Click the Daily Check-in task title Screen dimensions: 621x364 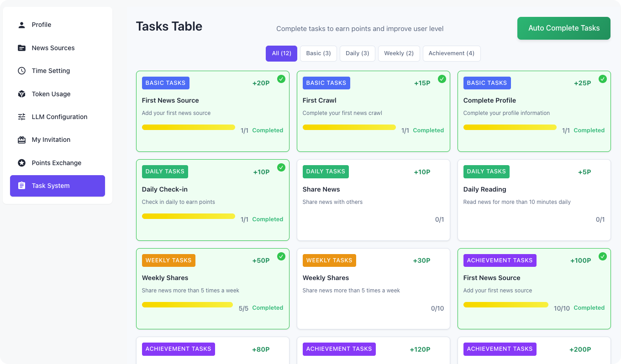coord(165,189)
